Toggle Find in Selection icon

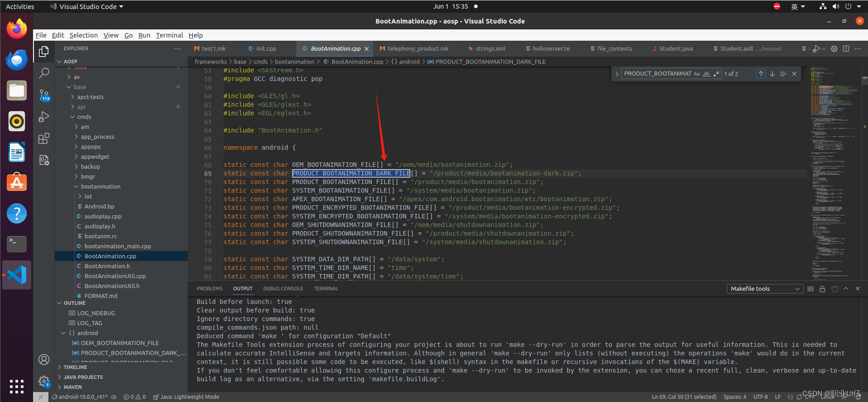(x=783, y=74)
